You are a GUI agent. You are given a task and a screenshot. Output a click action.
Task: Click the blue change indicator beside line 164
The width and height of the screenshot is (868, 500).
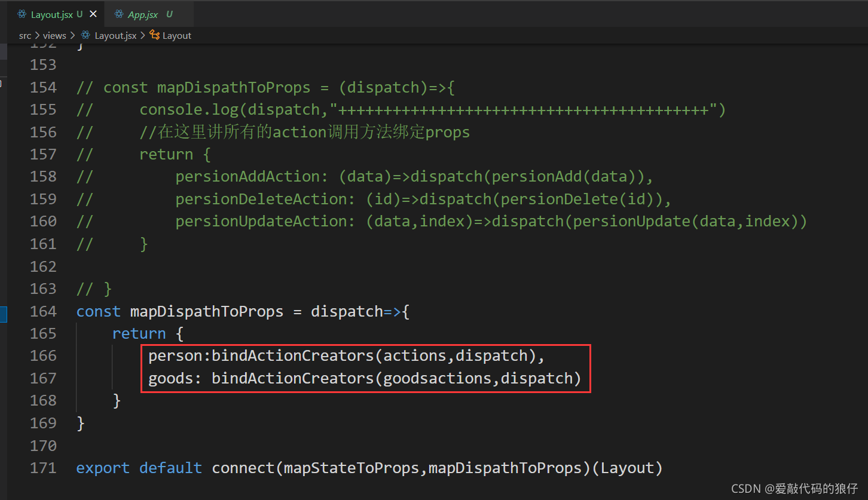point(4,311)
